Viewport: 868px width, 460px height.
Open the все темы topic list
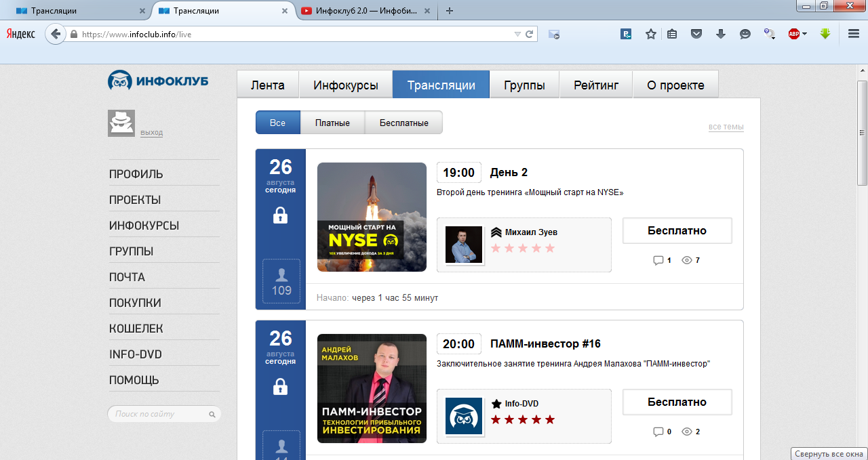[x=726, y=127]
